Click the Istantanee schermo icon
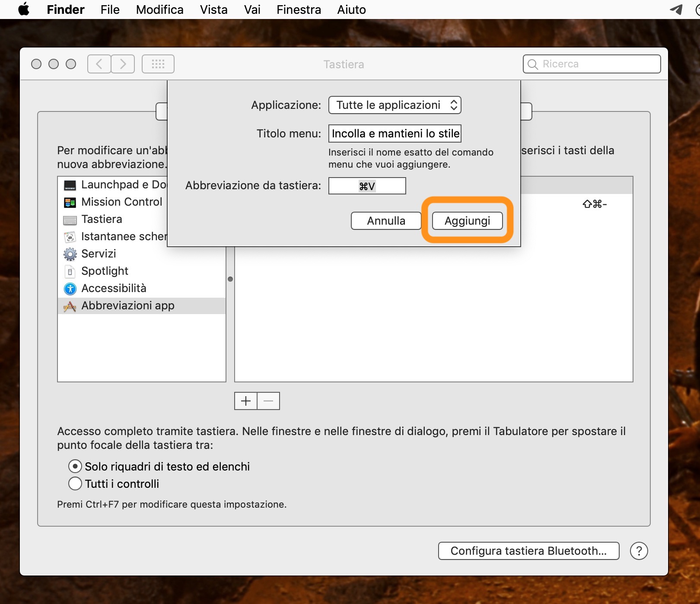The width and height of the screenshot is (700, 604). point(70,237)
